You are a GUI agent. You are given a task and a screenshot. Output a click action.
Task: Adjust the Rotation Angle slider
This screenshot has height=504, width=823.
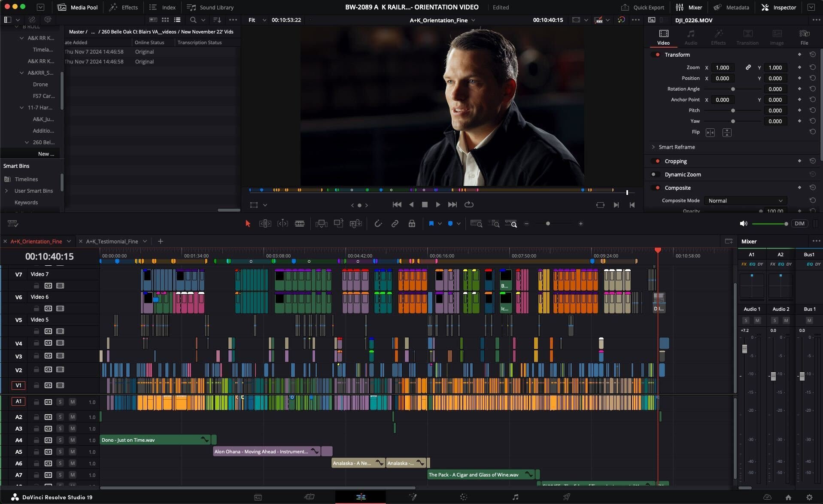(x=733, y=89)
